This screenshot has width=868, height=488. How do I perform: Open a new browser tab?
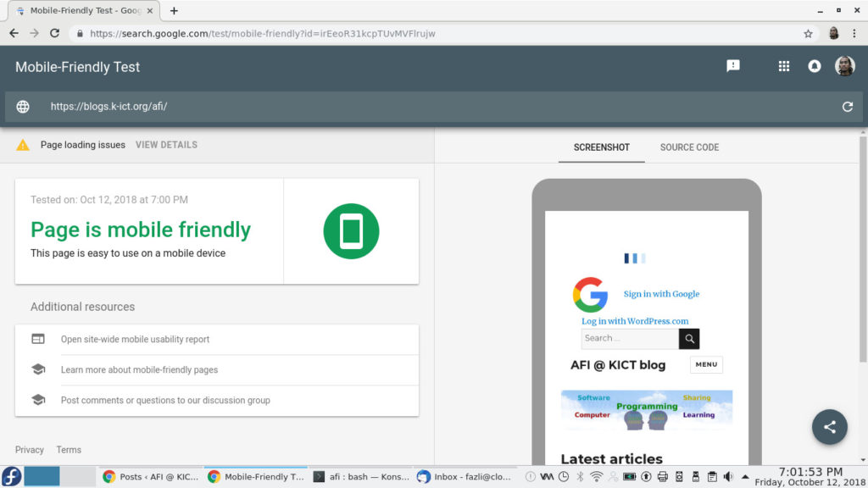174,10
